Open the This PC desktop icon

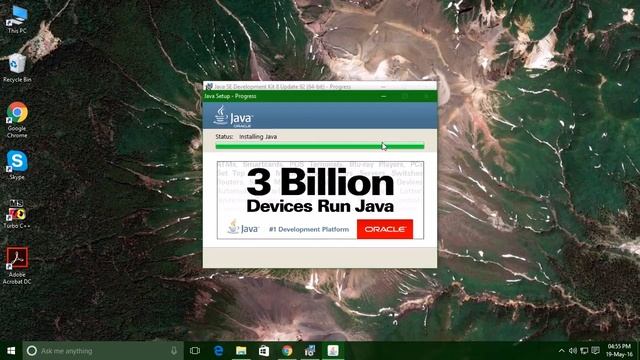(x=17, y=19)
